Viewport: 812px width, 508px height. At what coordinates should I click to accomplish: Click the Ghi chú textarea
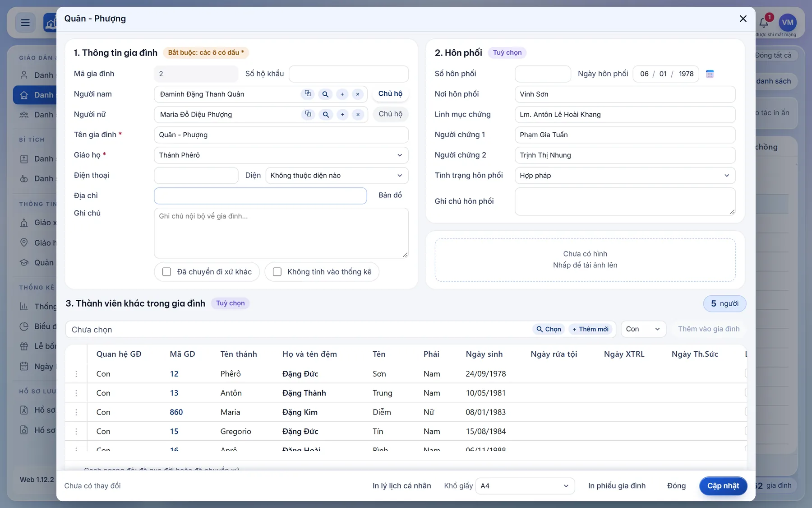(281, 233)
